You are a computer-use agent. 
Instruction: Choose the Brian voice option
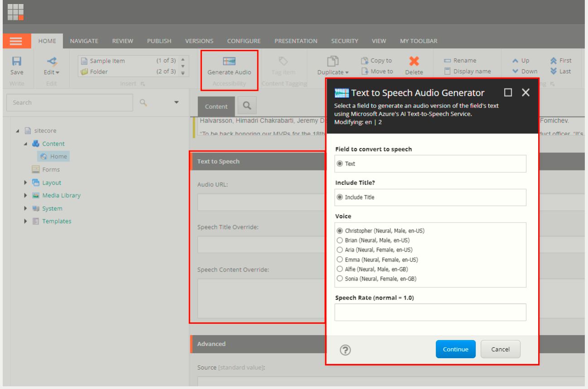click(x=340, y=240)
